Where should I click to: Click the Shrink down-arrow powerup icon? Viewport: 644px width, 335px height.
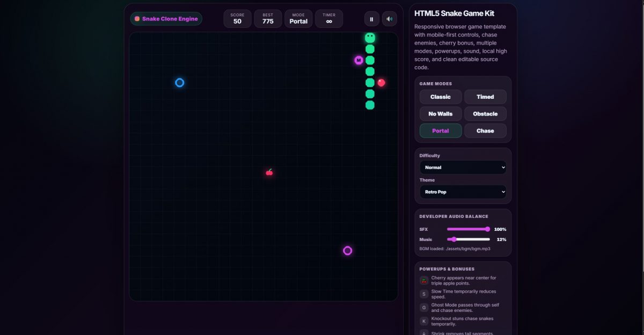click(424, 333)
